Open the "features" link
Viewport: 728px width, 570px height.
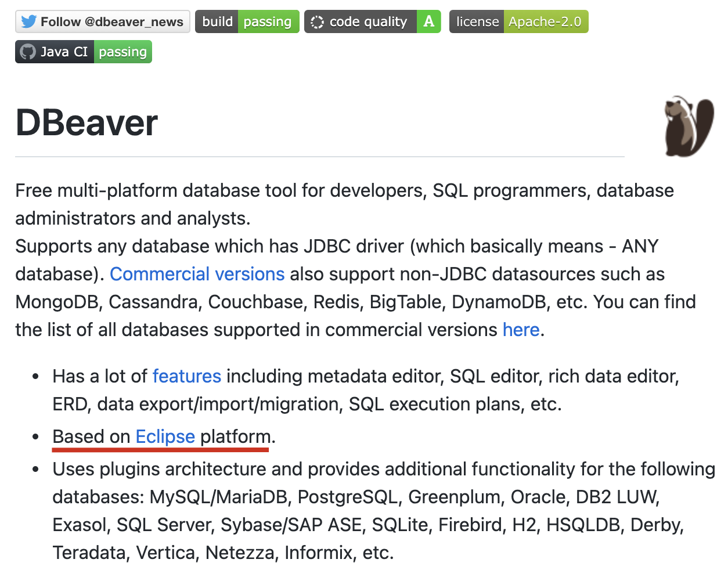click(186, 376)
